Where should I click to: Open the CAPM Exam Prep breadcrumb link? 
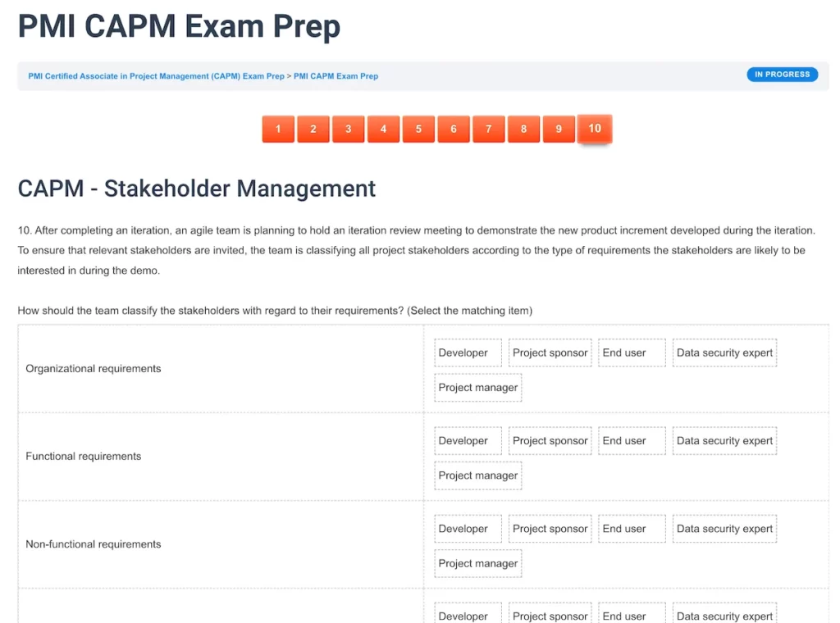coord(153,76)
